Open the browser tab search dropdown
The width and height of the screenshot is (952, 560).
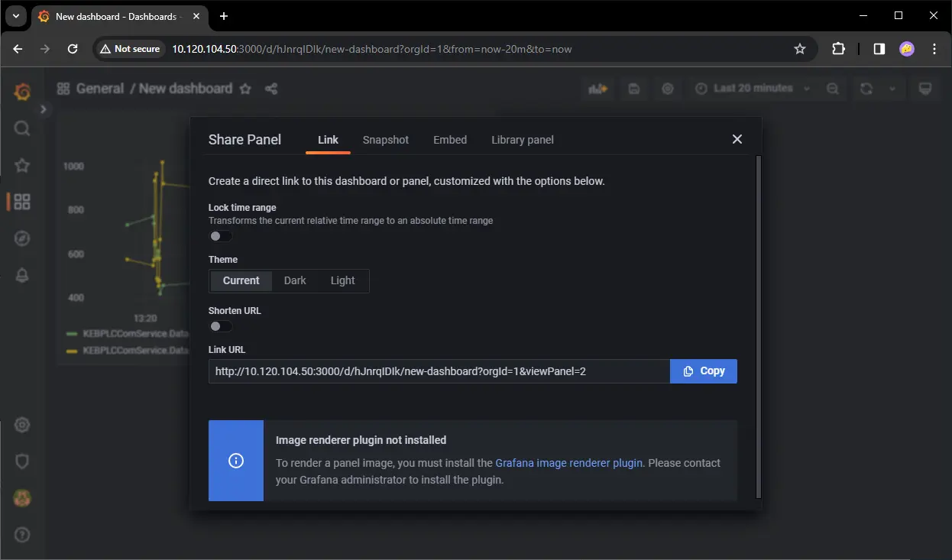click(15, 16)
